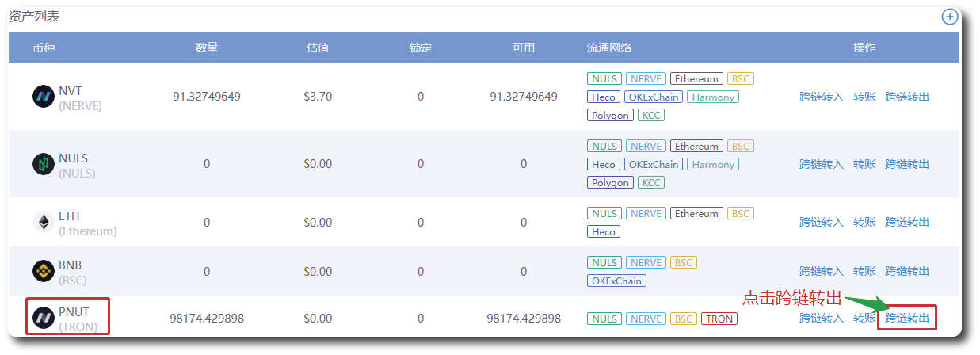Click the KCC tag in NVT row
Viewport: 980px width, 355px height.
click(651, 116)
